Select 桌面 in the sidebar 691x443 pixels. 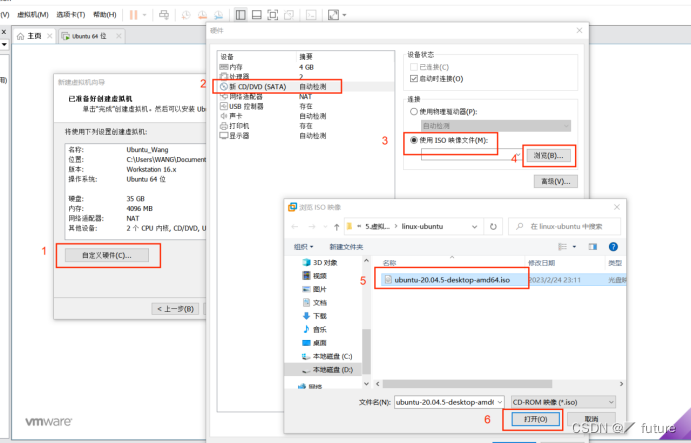click(315, 342)
